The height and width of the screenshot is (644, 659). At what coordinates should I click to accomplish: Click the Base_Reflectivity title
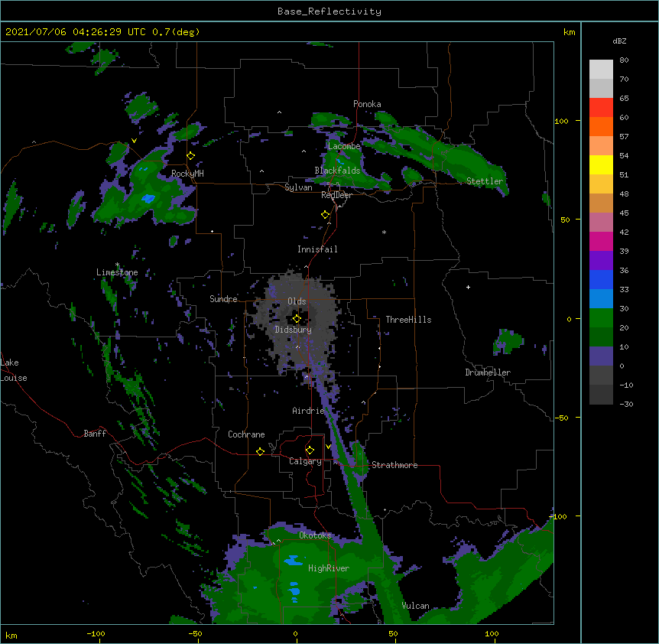(329, 11)
